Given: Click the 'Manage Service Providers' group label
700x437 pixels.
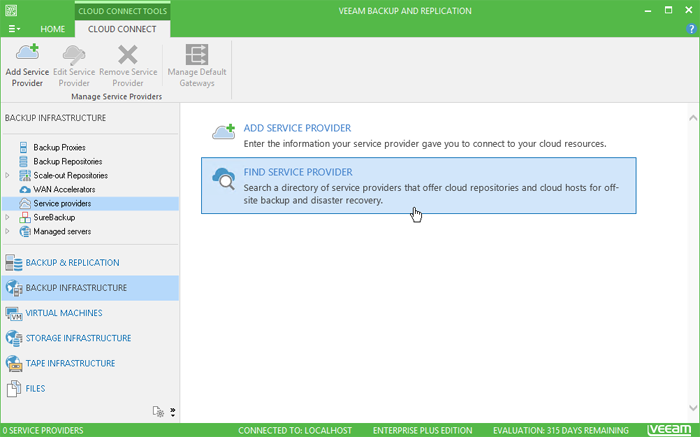Looking at the screenshot, I should pos(117,96).
